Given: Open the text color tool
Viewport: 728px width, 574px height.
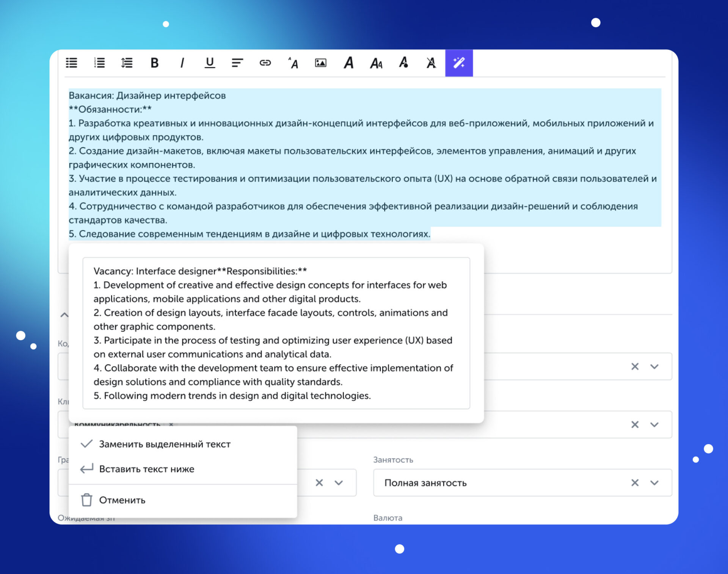Looking at the screenshot, I should coord(403,63).
